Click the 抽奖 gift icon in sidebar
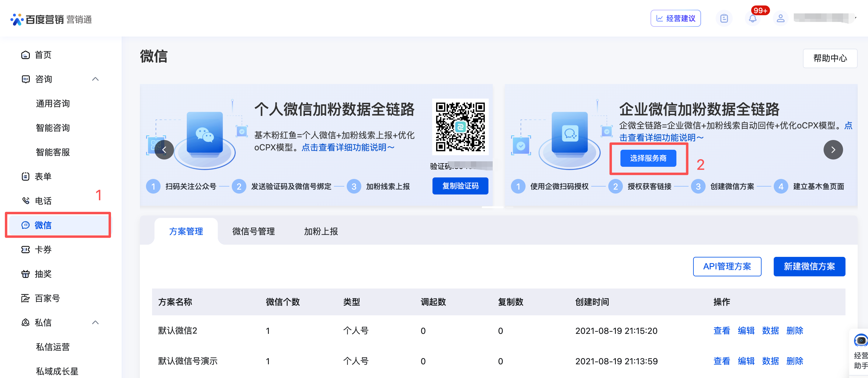 click(26, 274)
